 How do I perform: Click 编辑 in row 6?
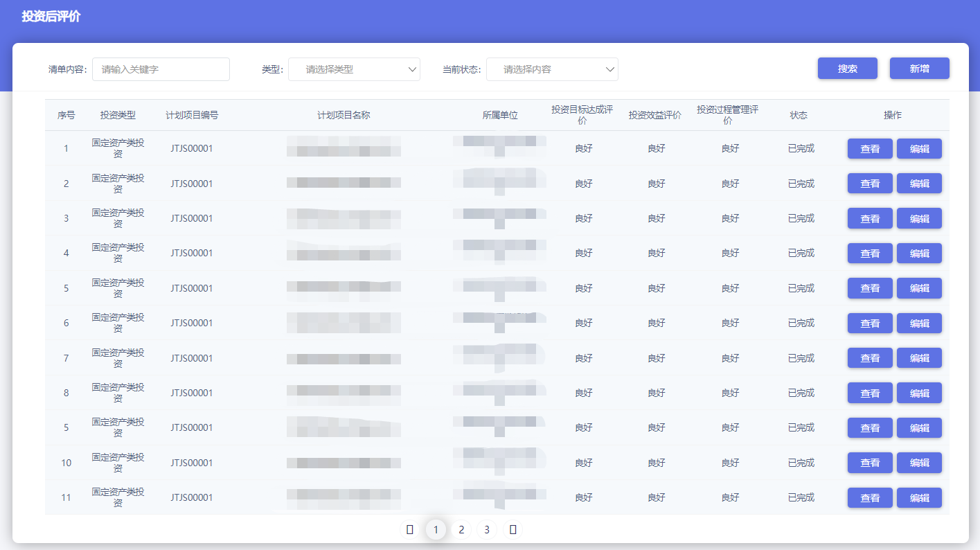click(919, 323)
